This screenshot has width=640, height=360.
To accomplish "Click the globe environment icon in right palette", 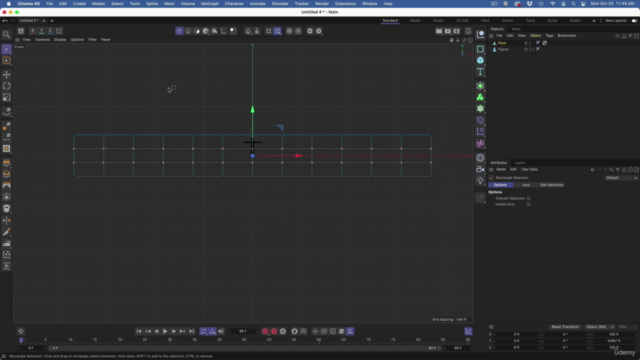I will pyautogui.click(x=480, y=158).
